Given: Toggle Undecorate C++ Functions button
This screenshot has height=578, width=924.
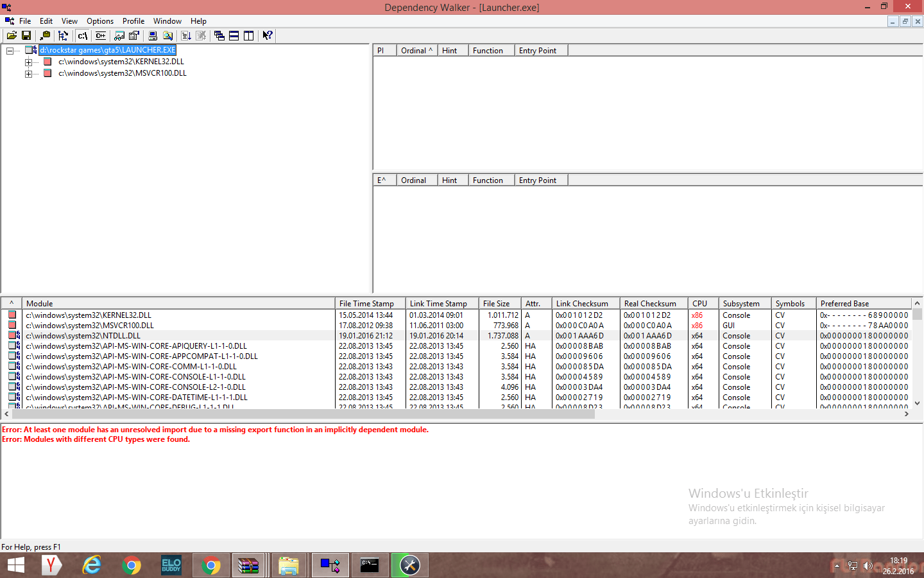Looking at the screenshot, I should pos(101,36).
